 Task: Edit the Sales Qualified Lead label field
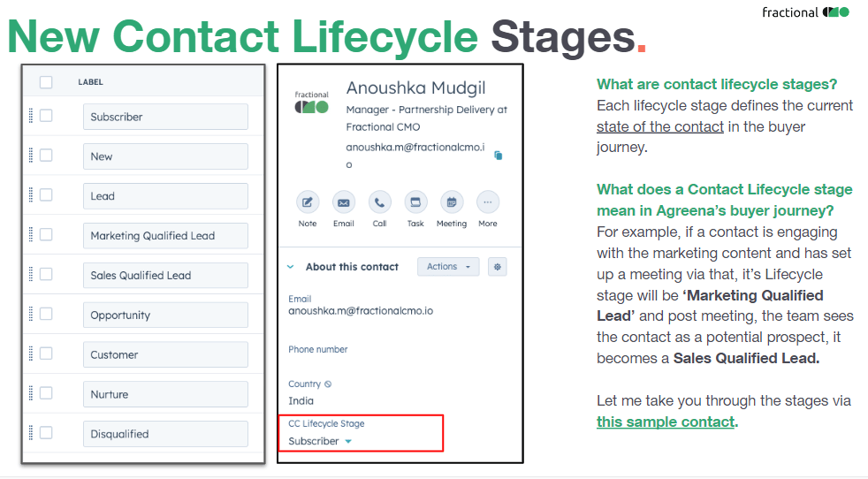(x=165, y=275)
